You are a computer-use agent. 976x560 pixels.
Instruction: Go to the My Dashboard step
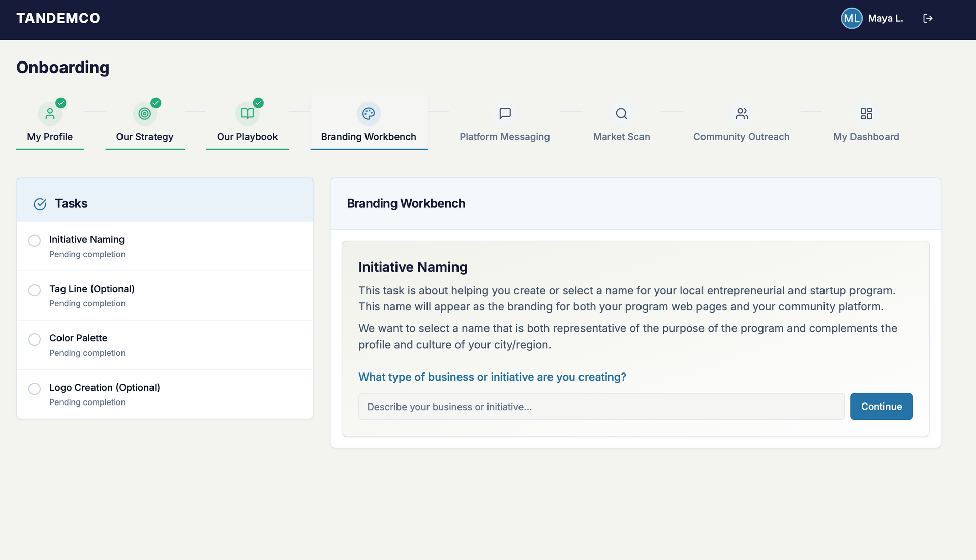(x=866, y=122)
